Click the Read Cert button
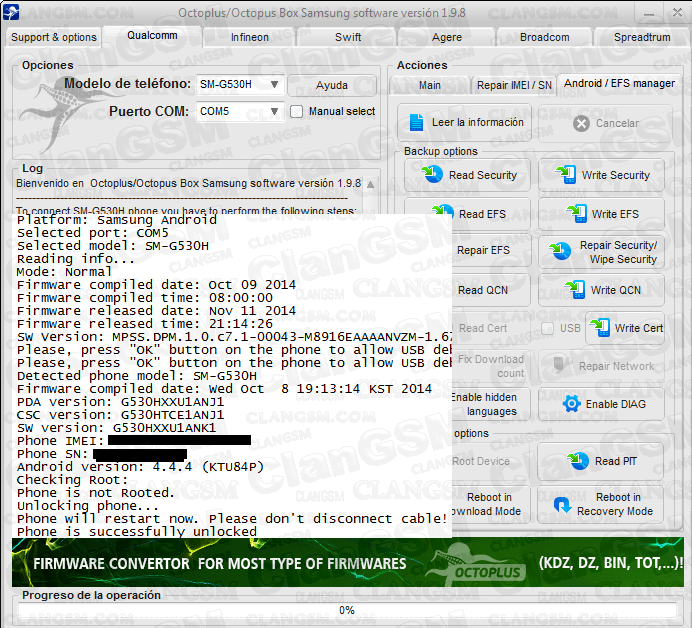The height and width of the screenshot is (628, 692). click(483, 328)
